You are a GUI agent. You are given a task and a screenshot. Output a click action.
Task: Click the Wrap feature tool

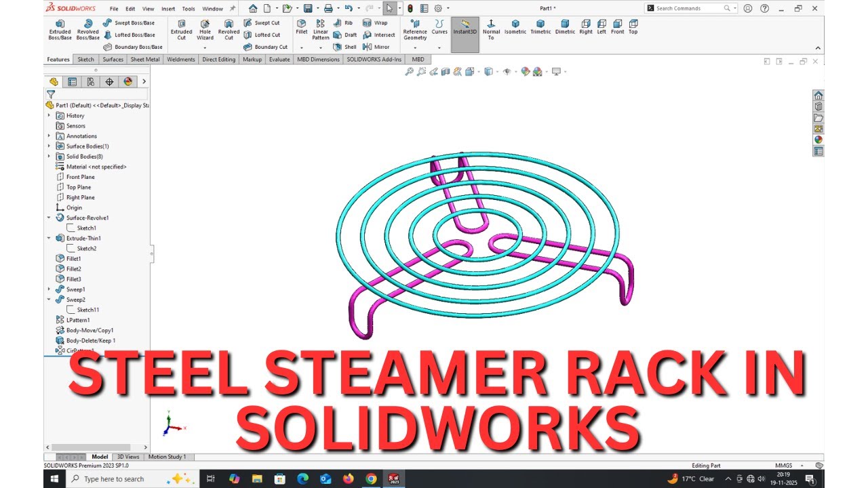tap(375, 22)
